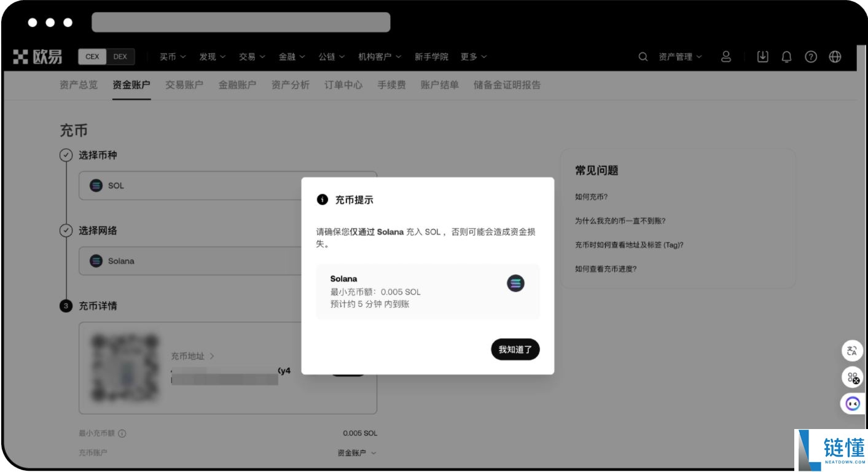Click the 充币地址 arrow link
The width and height of the screenshot is (868, 472).
(x=192, y=356)
